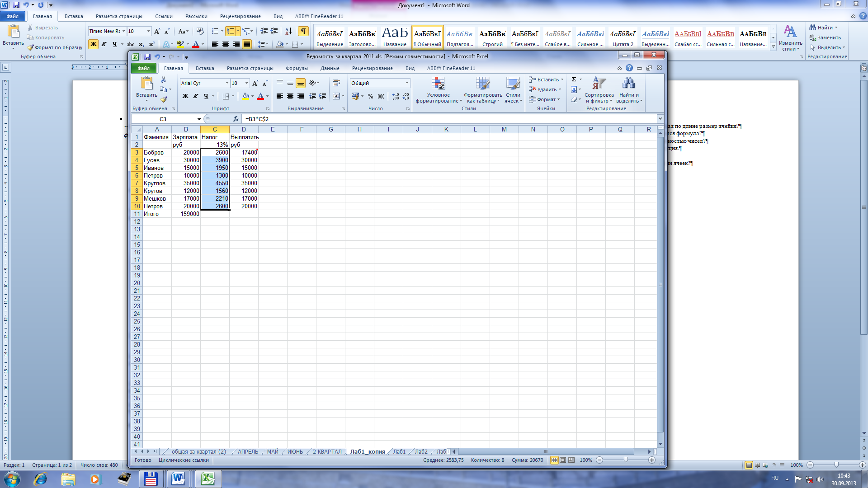Click Word Найти button
868x488 pixels.
pos(823,28)
